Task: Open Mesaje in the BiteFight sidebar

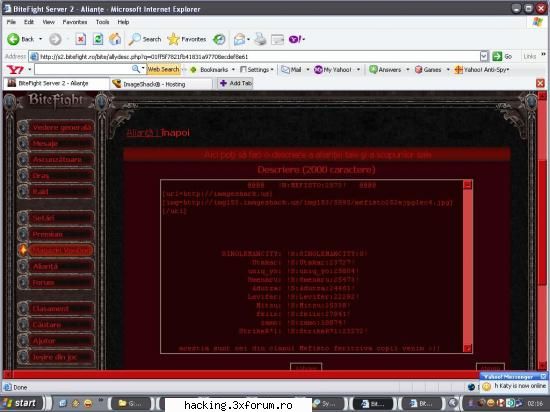Action: point(56,143)
